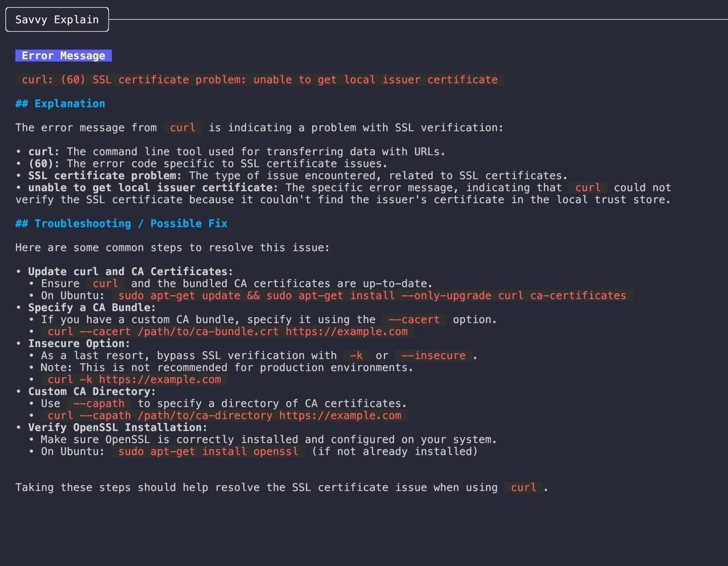
Task: Click the curl --cacert ca-bundle.crt example command
Action: (227, 332)
